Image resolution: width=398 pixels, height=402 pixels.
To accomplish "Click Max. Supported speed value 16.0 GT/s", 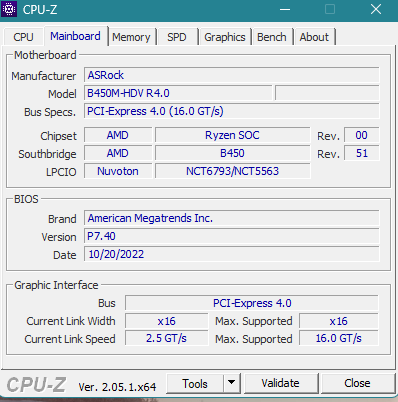I will click(x=339, y=338).
